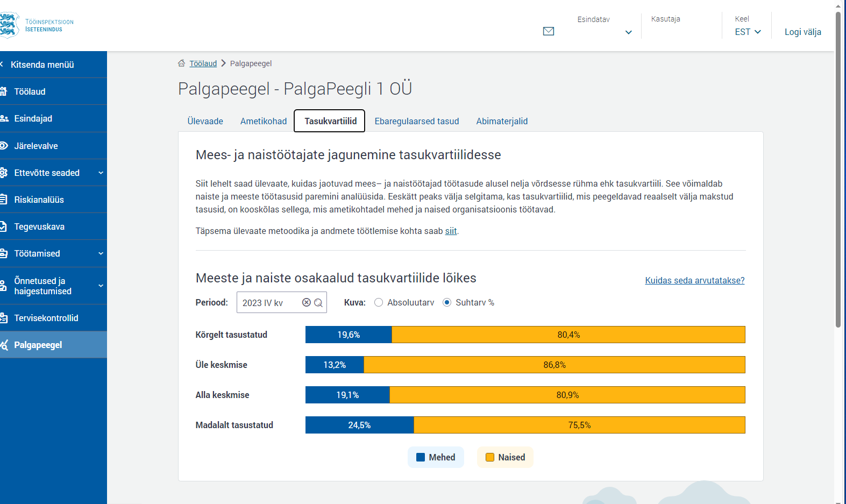Screen dimensions: 846x504
Task: Open the Periood 2023 IV kv combo box
Action: (282, 302)
